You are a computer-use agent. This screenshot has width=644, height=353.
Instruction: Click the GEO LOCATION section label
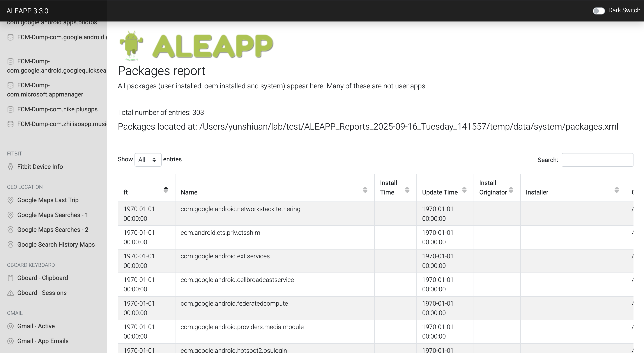click(25, 187)
